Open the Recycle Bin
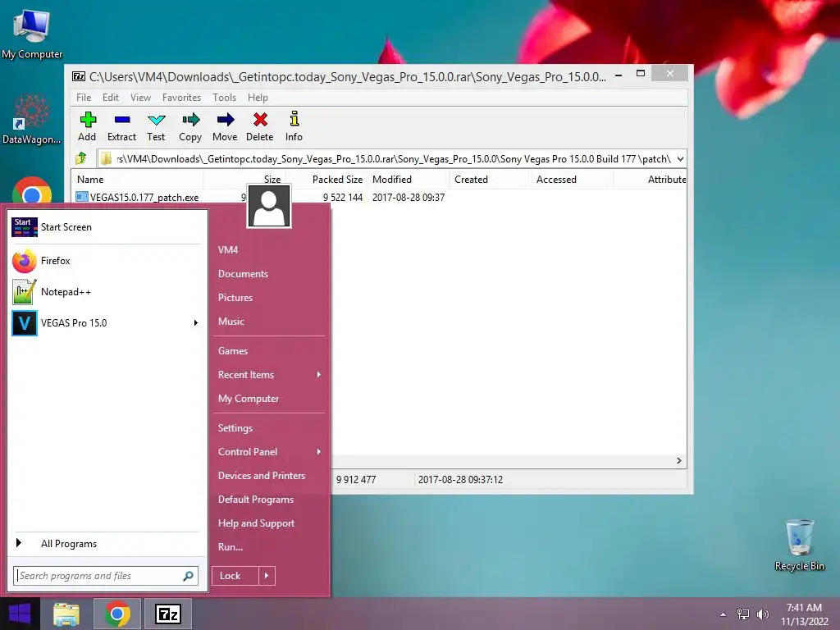Image resolution: width=840 pixels, height=630 pixels. click(x=799, y=545)
